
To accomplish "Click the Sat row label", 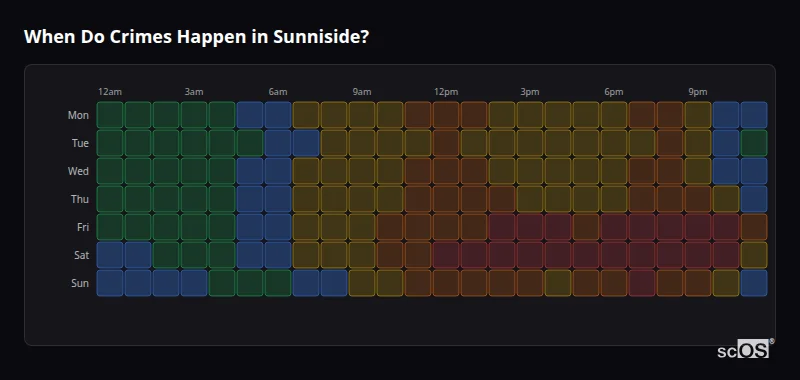I will [x=82, y=255].
